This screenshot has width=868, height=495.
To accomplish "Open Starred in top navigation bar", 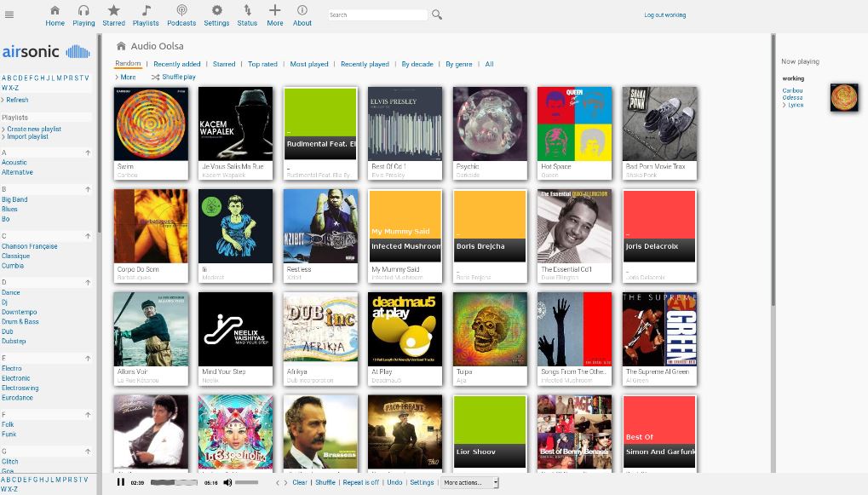I will [113, 15].
